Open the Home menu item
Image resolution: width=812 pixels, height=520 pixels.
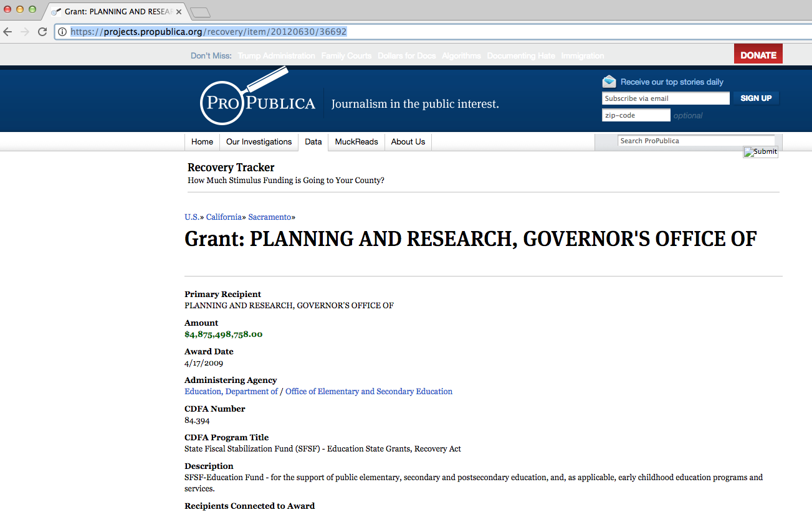202,142
